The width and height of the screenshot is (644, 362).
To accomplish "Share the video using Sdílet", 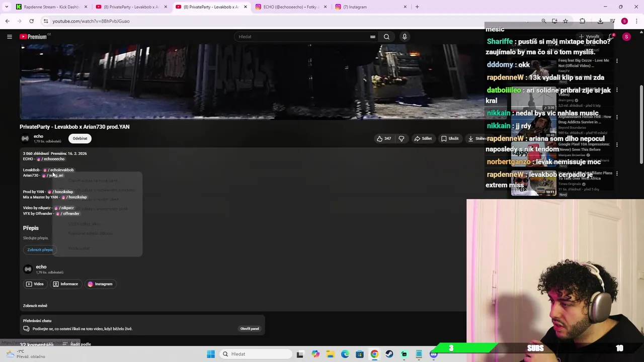I will (x=423, y=138).
